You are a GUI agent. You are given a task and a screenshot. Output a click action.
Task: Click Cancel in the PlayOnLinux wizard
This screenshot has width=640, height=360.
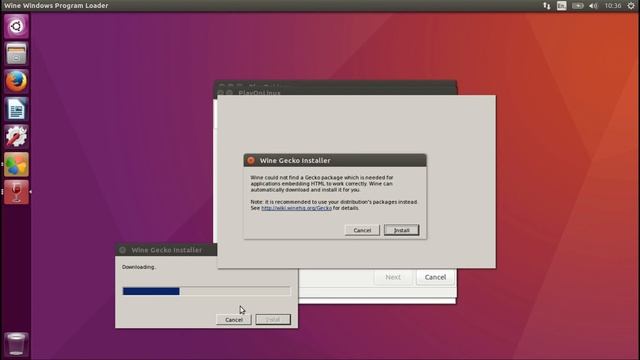point(435,277)
